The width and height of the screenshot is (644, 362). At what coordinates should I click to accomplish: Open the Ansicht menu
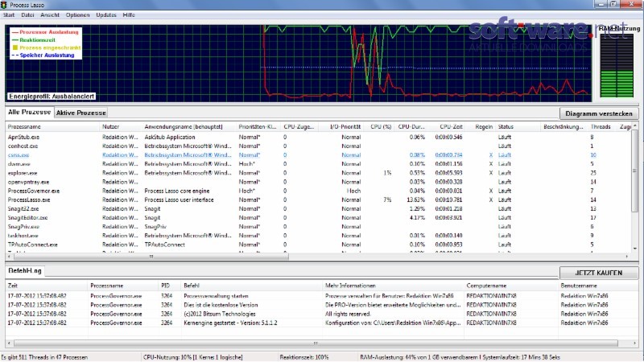point(50,14)
